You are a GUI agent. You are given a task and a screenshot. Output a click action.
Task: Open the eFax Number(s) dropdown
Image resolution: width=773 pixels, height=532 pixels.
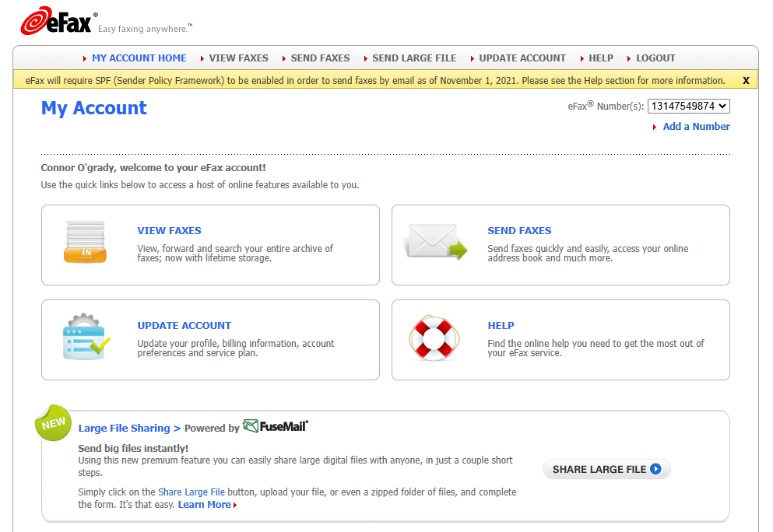click(x=688, y=106)
